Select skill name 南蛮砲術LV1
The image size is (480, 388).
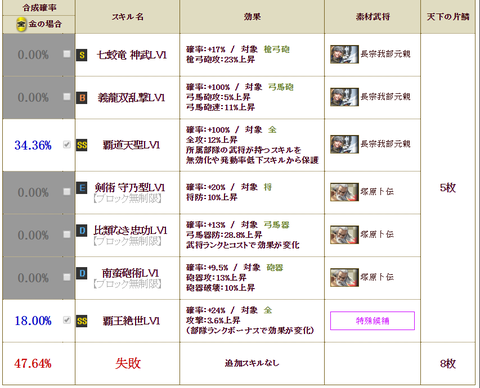pos(130,273)
